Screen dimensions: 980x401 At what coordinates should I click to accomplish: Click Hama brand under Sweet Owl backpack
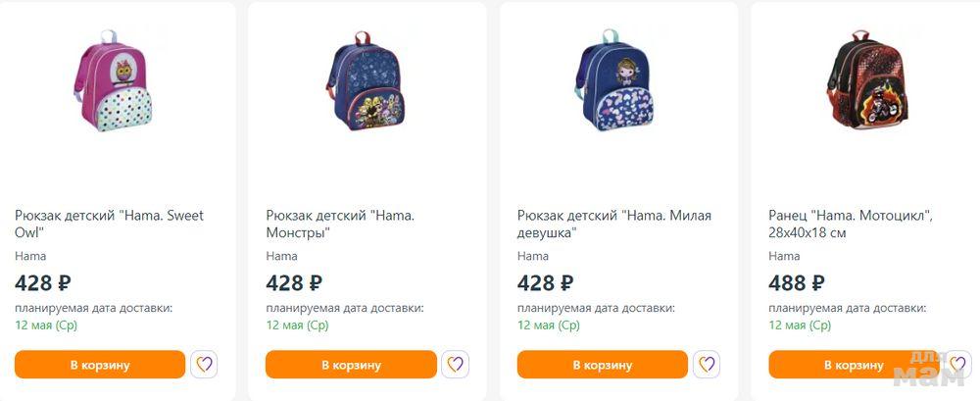pos(31,256)
